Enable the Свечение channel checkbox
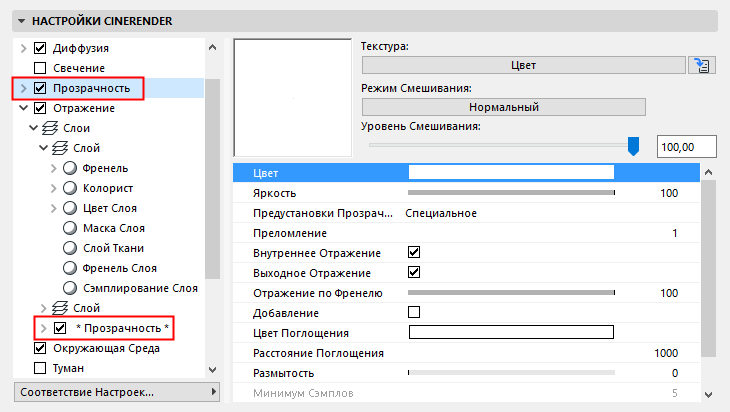Screen dimensions: 730x412 click(x=41, y=68)
